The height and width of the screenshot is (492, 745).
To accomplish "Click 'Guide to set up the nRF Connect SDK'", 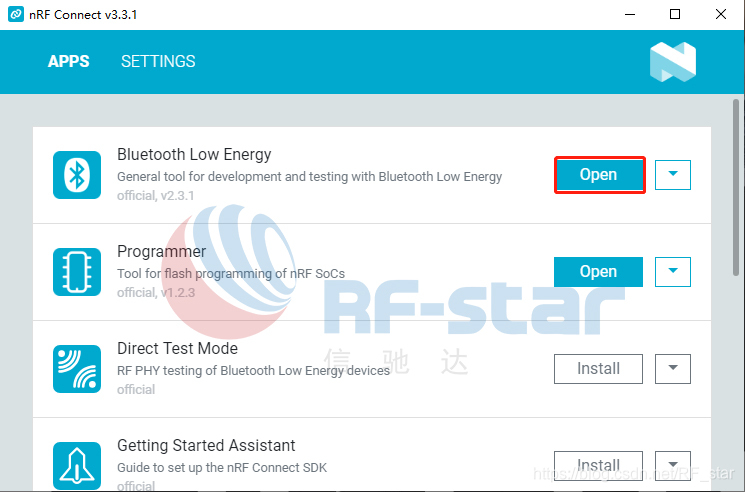I will tap(222, 468).
